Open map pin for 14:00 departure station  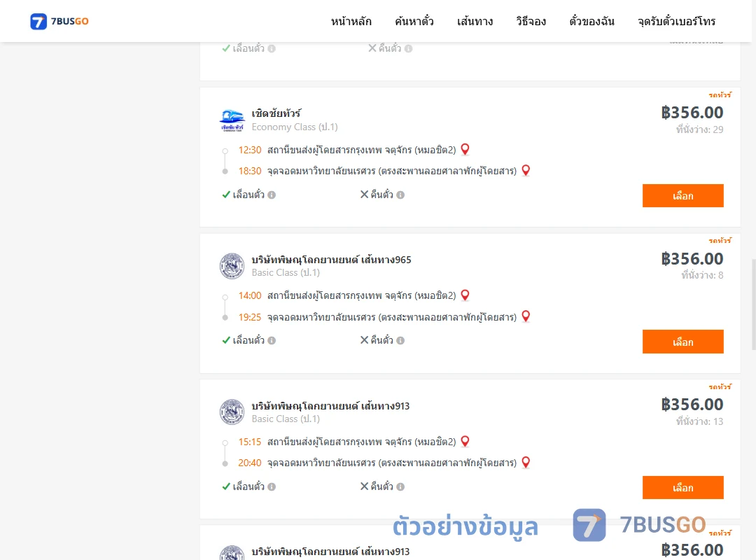tap(465, 295)
